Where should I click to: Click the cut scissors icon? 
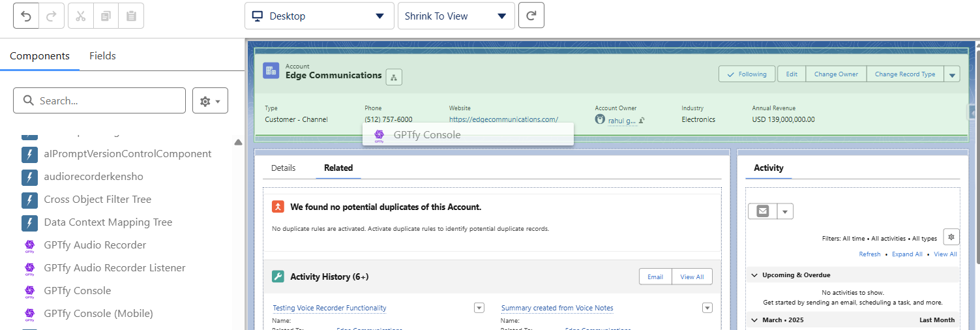pyautogui.click(x=81, y=16)
